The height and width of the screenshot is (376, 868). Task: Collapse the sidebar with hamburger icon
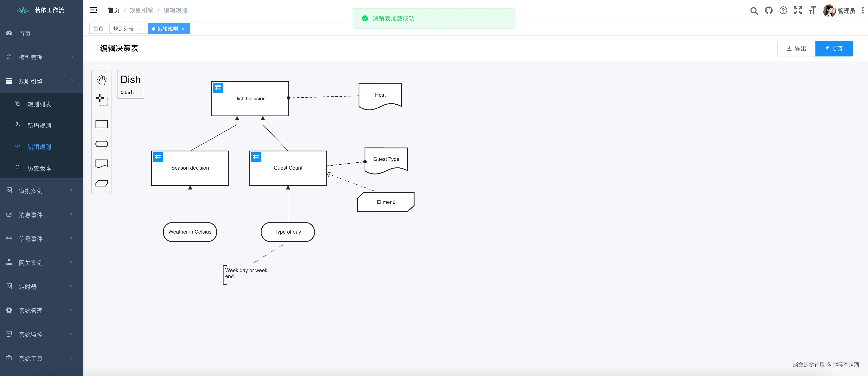tap(94, 10)
